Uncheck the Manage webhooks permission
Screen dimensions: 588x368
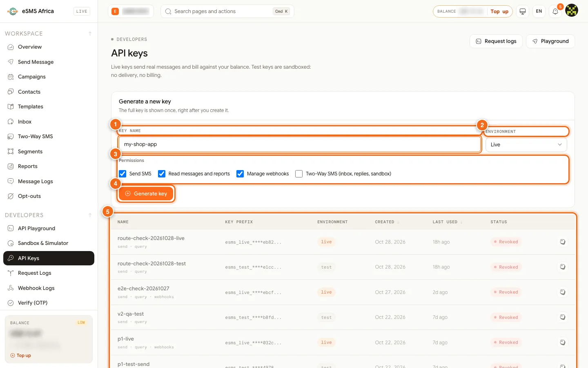(240, 174)
